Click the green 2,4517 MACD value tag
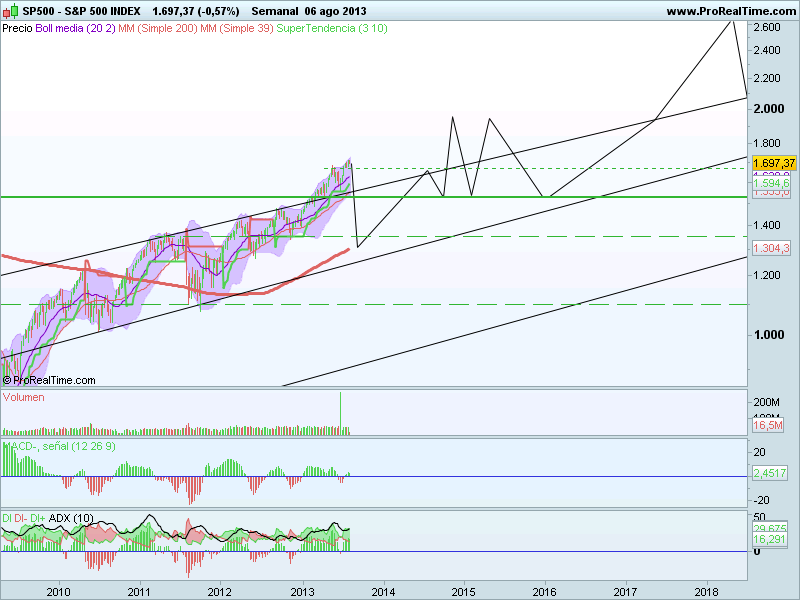This screenshot has height=600, width=800. click(770, 473)
